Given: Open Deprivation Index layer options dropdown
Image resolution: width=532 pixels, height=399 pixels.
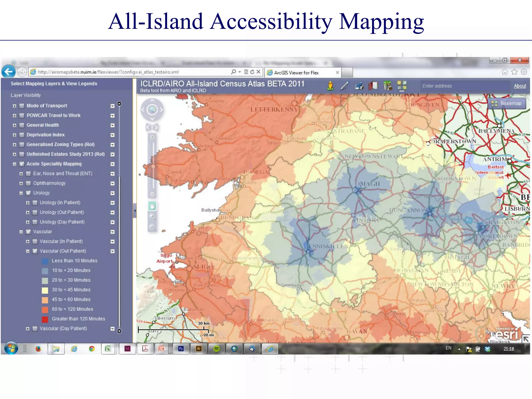Looking at the screenshot, I should point(112,135).
